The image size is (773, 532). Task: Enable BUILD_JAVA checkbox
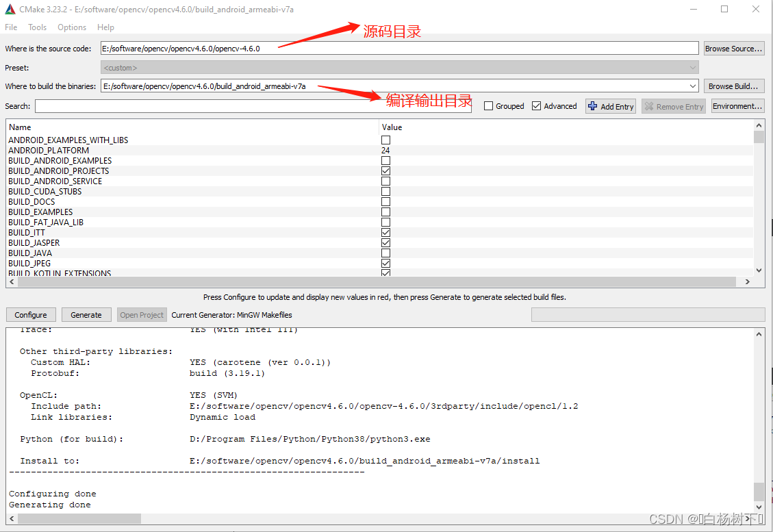(385, 253)
